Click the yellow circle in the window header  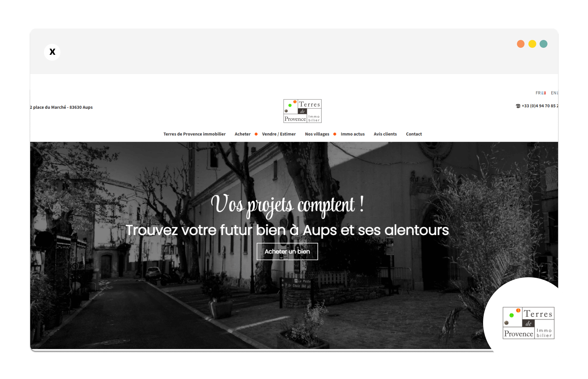click(532, 44)
